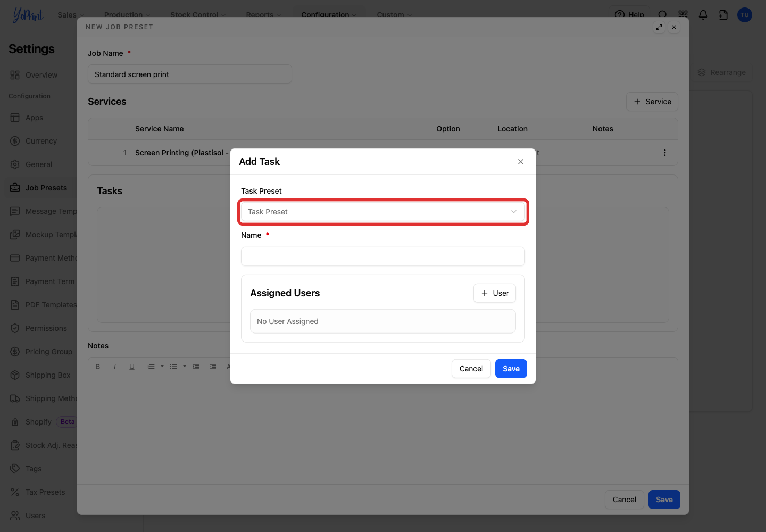This screenshot has height=532, width=766.
Task: Open the Reports menu
Action: click(263, 15)
